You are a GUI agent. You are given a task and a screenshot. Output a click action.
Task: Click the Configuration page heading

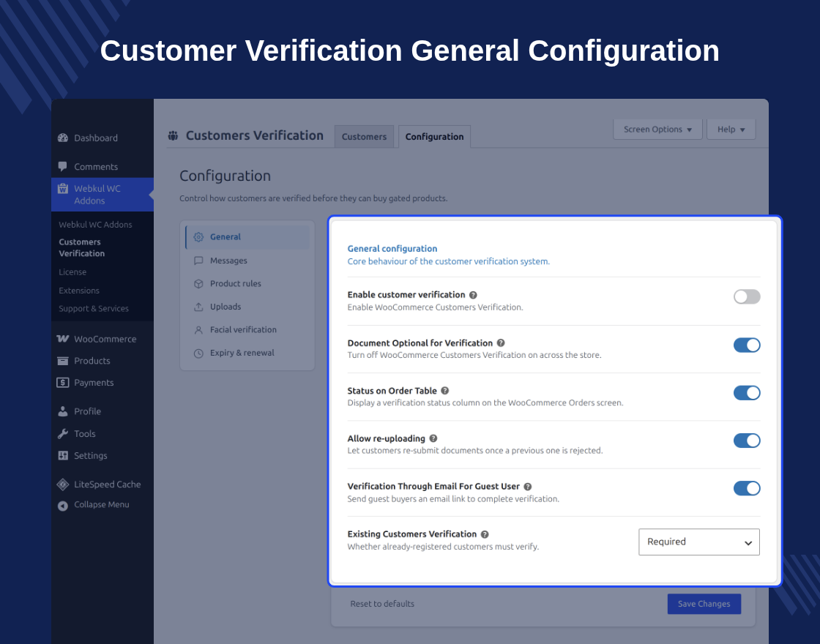[x=225, y=176]
